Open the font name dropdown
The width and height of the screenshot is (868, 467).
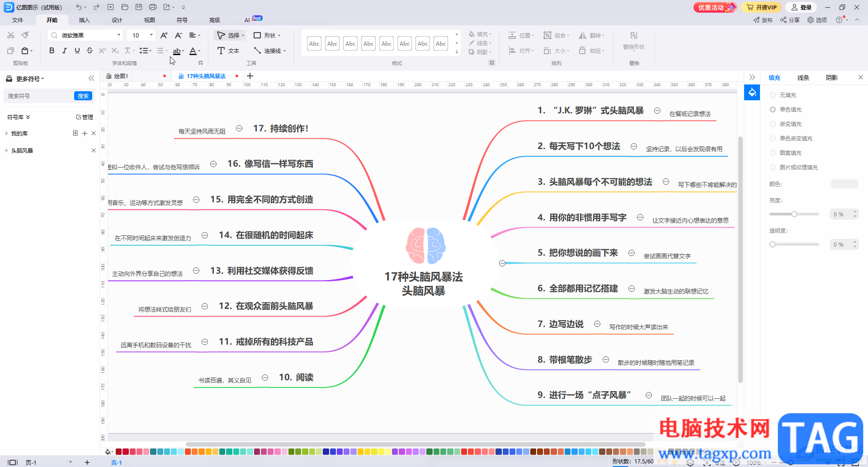point(119,35)
